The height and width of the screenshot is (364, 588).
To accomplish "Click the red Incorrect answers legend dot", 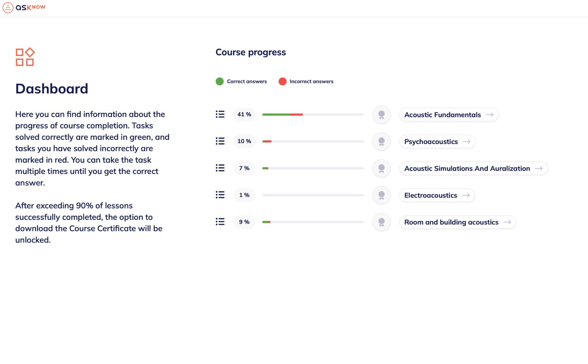I will pyautogui.click(x=282, y=82).
